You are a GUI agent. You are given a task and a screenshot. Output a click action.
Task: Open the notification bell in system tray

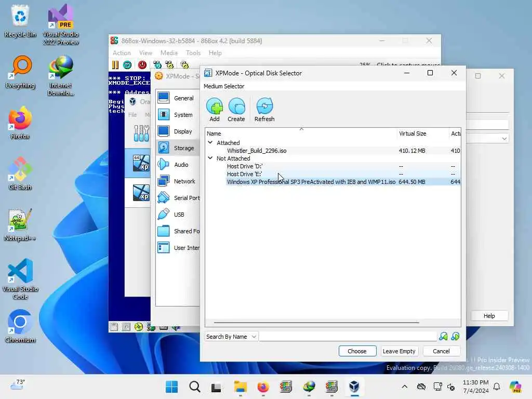click(x=497, y=387)
